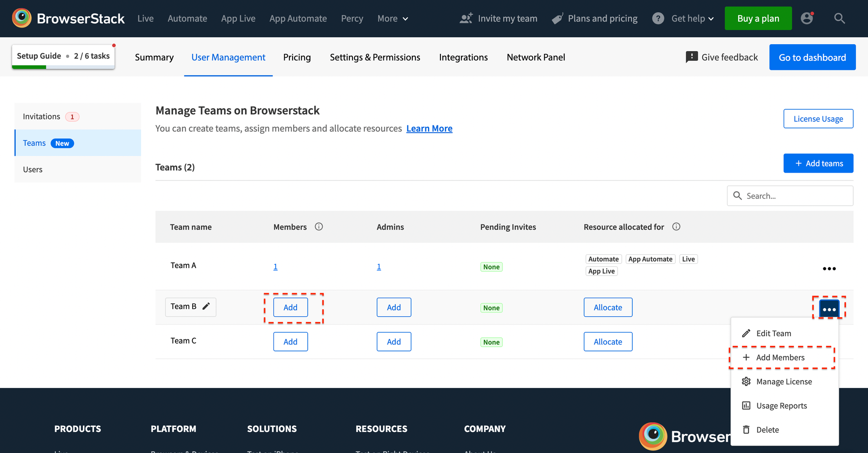Switch to Network Panel tab
The height and width of the screenshot is (453, 868).
(x=536, y=57)
